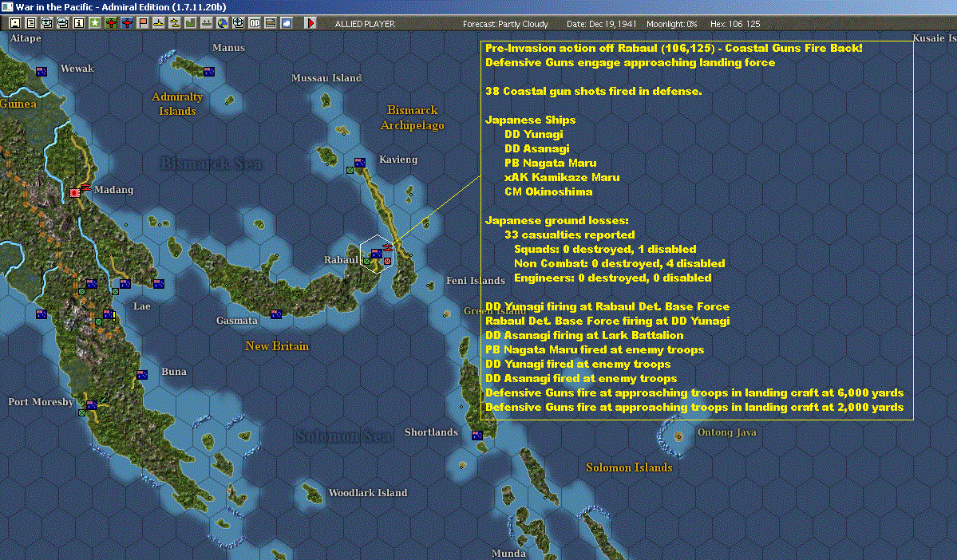957x560 pixels.
Task: Click the '2,000 yards' defensive guns line
Action: coord(694,407)
